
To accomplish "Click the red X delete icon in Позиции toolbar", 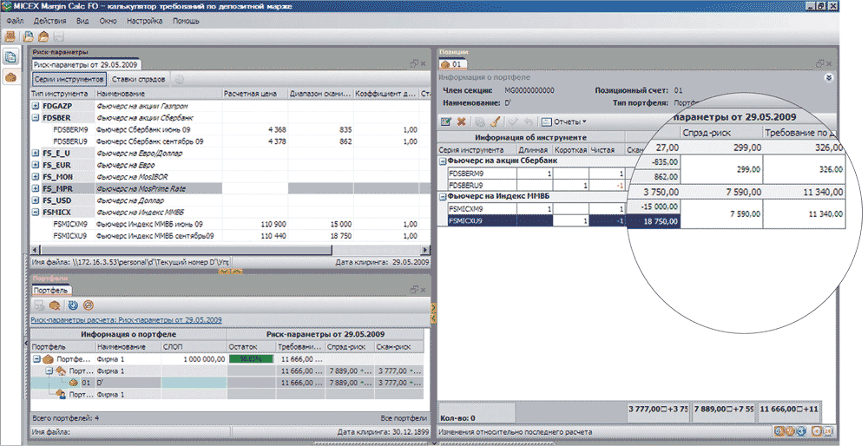I will coord(461,121).
